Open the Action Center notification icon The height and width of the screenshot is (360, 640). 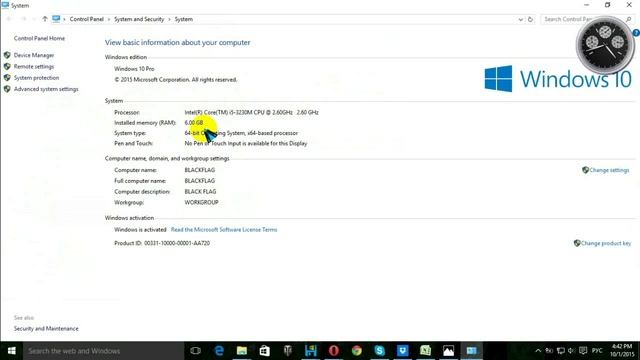[583, 351]
